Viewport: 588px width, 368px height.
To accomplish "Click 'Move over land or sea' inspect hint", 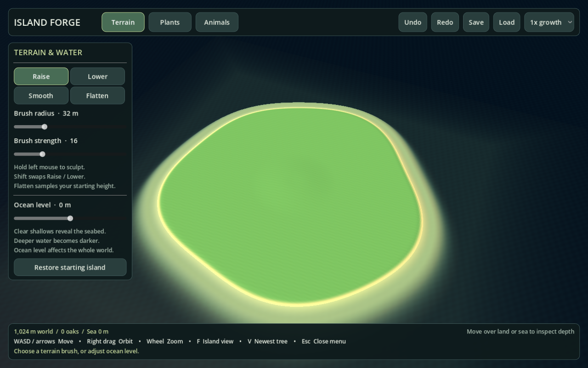I will (x=520, y=331).
